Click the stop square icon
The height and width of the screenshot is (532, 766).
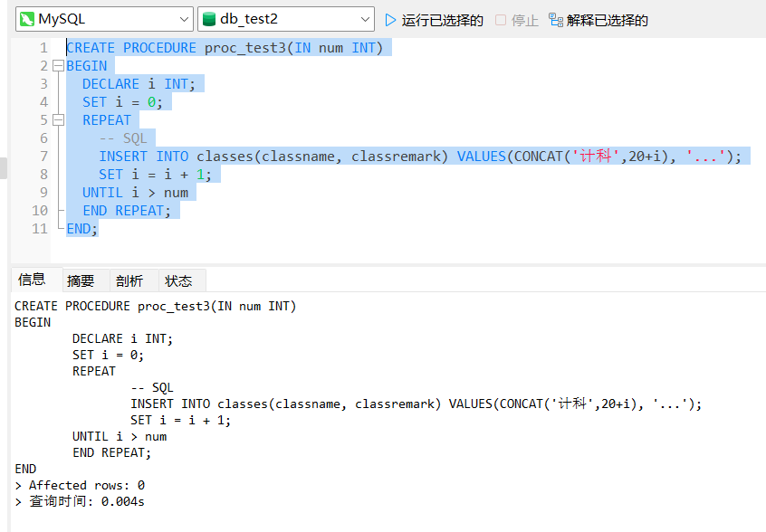tap(500, 20)
